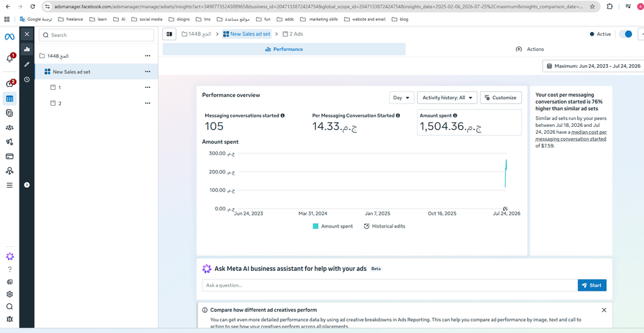Open date range Maximum selector
This screenshot has height=333, width=644.
[x=594, y=66]
